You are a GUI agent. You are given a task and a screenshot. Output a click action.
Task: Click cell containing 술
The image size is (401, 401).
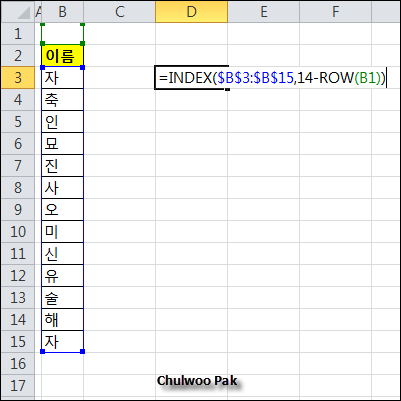[62, 298]
